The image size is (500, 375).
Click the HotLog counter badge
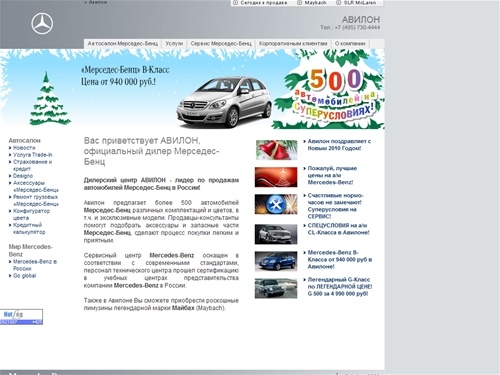(x=21, y=317)
